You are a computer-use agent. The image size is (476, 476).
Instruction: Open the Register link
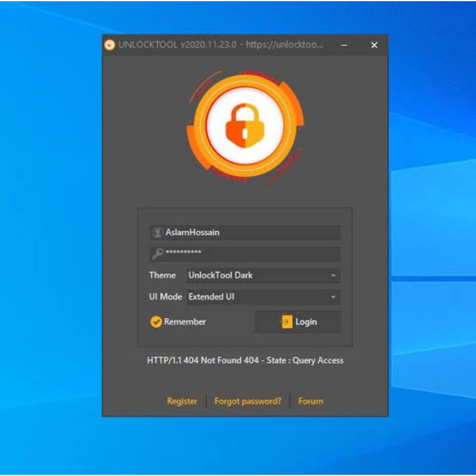point(183,401)
